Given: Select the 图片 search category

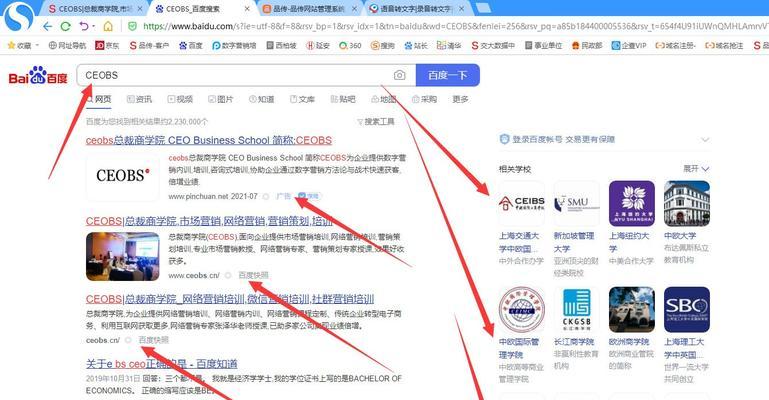Looking at the screenshot, I should 221,99.
